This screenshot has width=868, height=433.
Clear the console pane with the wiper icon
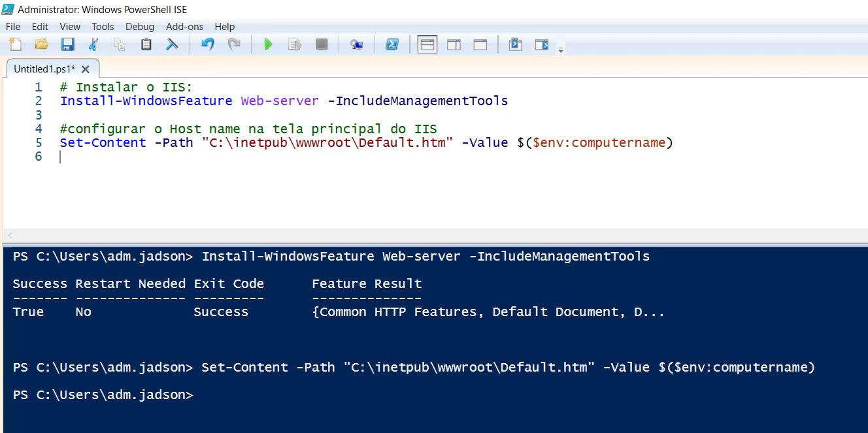click(x=172, y=44)
